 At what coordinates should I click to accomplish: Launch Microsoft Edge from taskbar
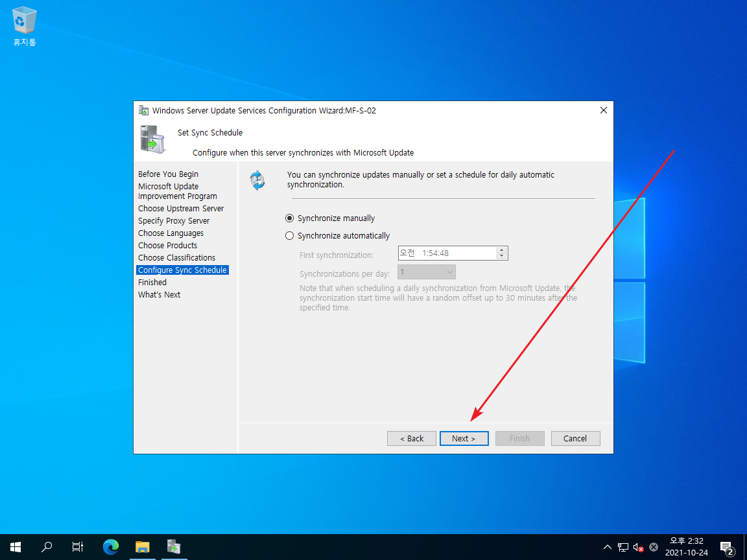110,546
